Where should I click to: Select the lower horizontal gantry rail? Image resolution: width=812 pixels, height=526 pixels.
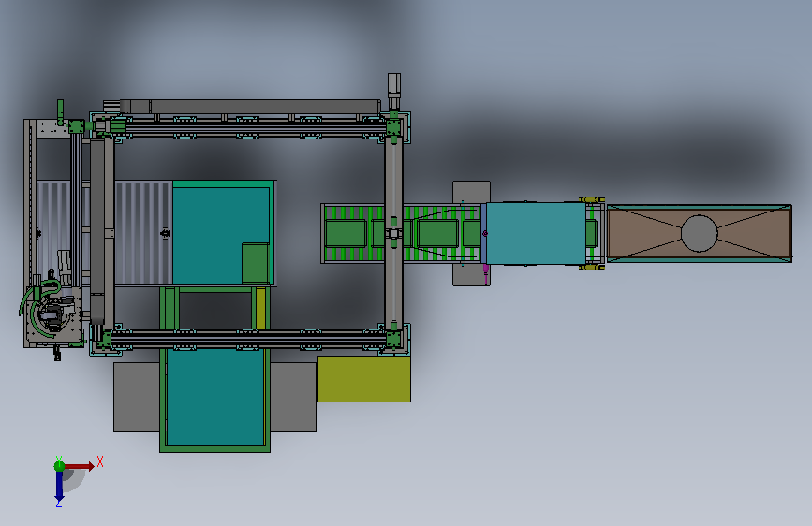coord(248,339)
